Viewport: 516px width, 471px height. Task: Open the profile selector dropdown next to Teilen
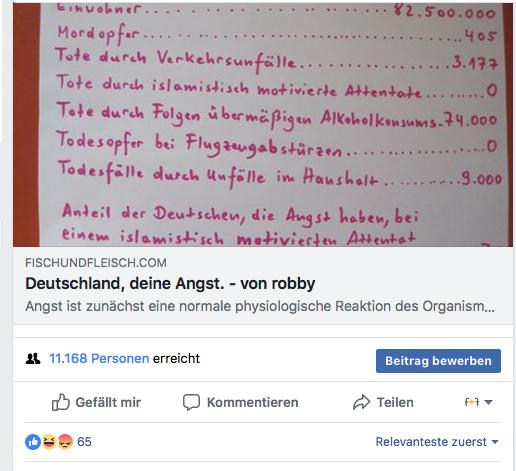coord(478,402)
